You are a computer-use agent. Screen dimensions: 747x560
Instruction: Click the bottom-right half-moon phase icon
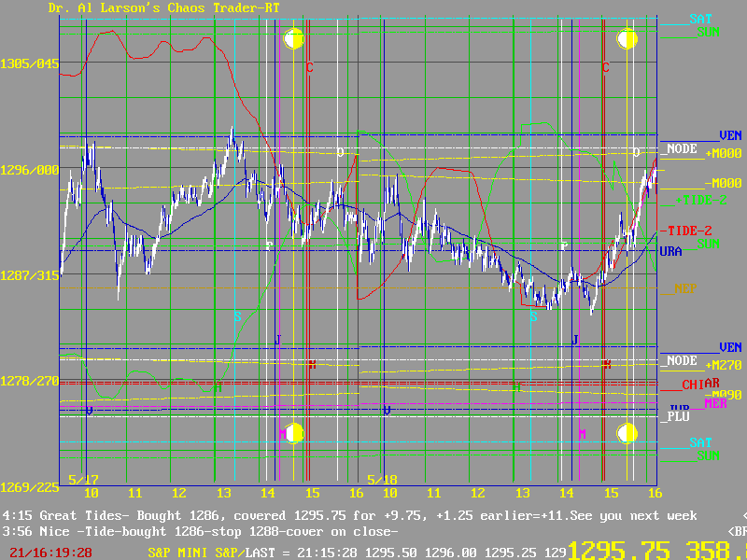627,433
